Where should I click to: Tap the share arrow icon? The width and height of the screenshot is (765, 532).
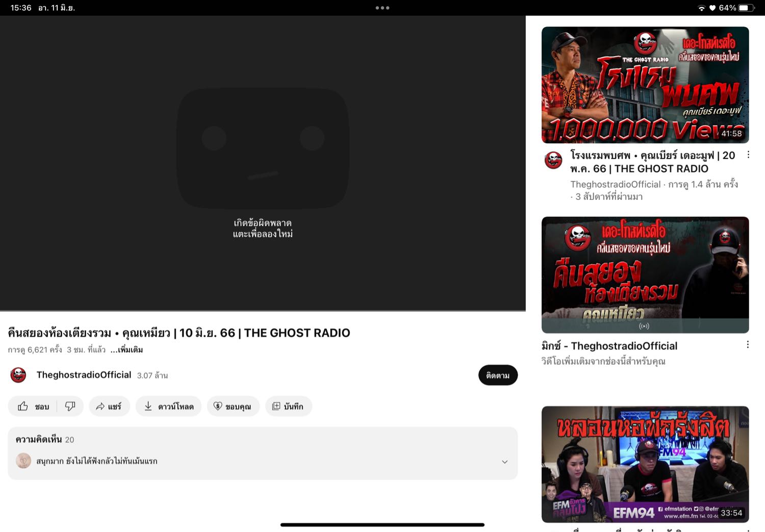tap(100, 406)
